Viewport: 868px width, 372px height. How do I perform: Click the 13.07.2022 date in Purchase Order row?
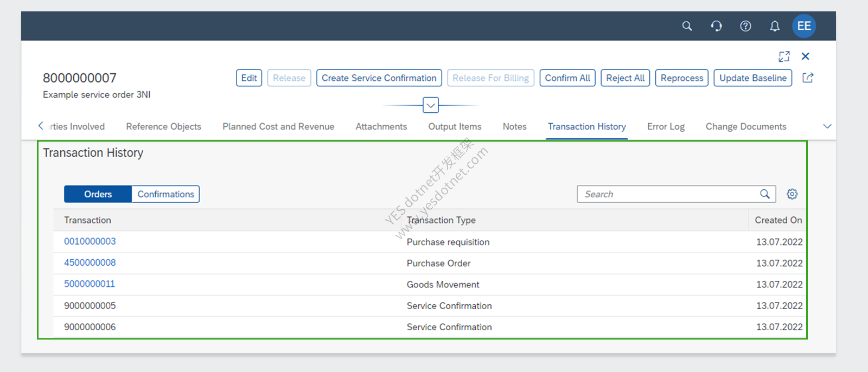click(780, 263)
